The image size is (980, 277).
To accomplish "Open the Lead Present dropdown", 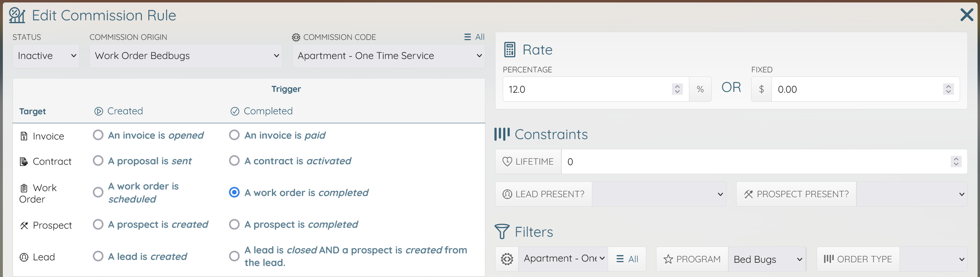I will (x=659, y=194).
